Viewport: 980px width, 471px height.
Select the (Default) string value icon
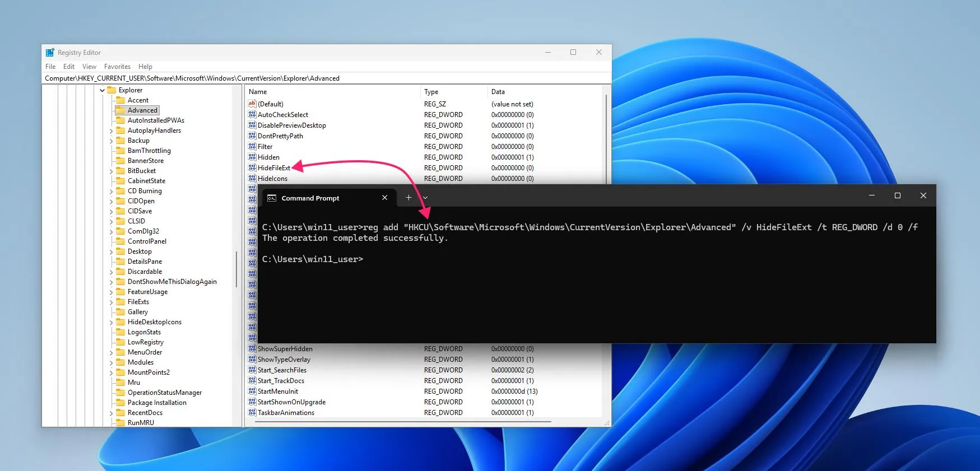(x=252, y=104)
